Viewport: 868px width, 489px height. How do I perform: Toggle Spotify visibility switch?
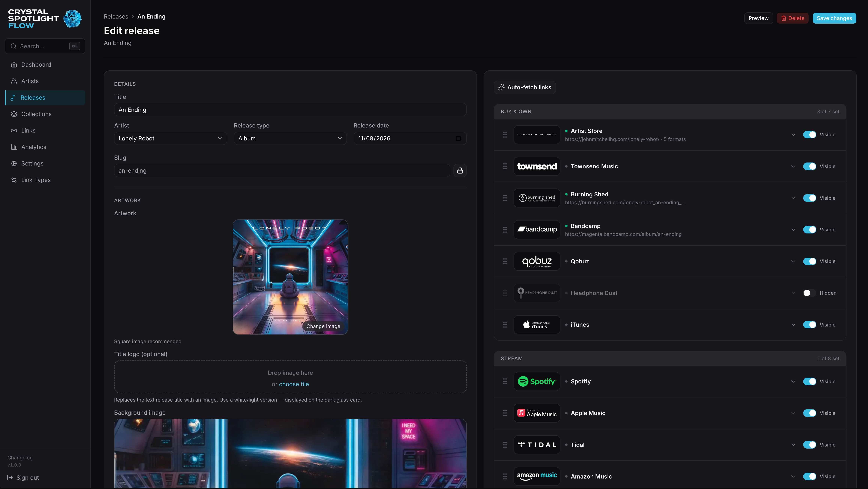(809, 382)
